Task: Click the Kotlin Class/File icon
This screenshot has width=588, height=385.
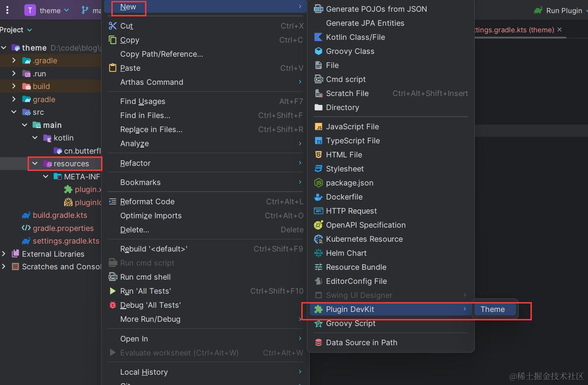Action: click(319, 37)
